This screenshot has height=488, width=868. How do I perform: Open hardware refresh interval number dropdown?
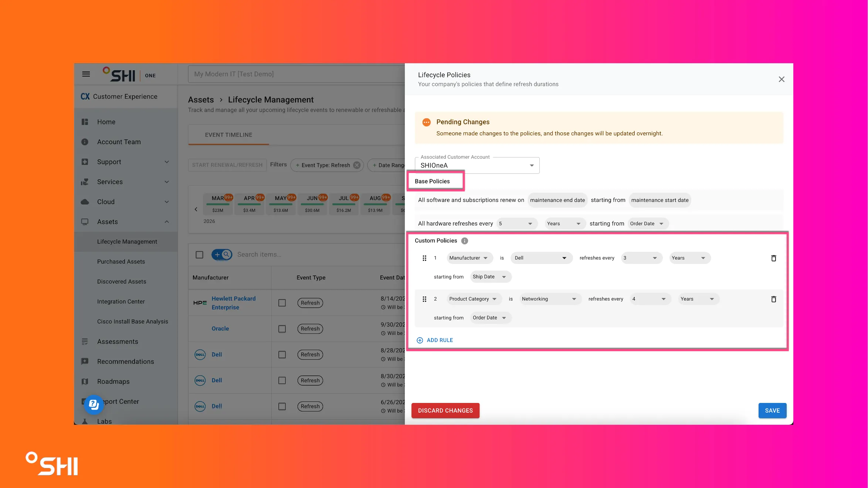[516, 224]
